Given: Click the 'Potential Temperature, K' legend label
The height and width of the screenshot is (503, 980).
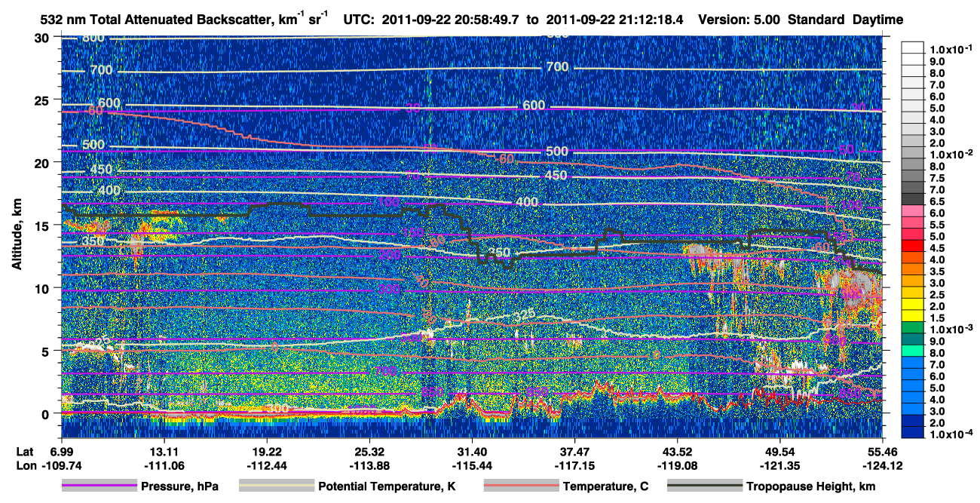Looking at the screenshot, I should pos(387,486).
